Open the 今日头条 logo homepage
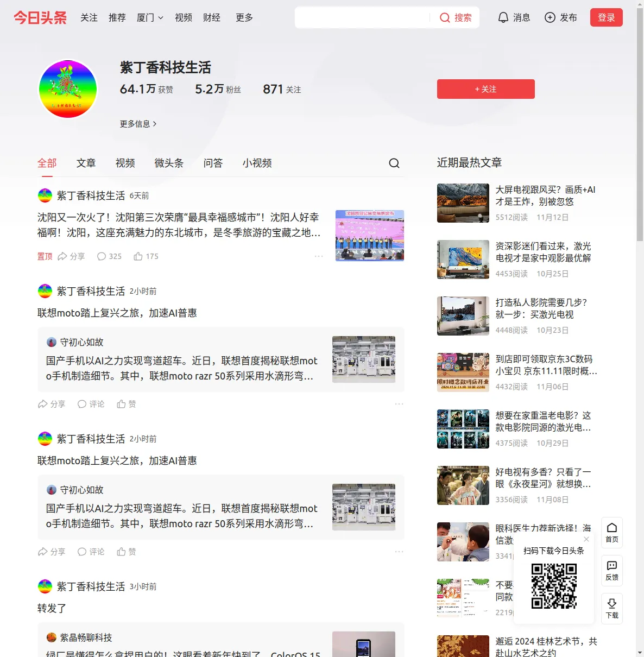 40,17
